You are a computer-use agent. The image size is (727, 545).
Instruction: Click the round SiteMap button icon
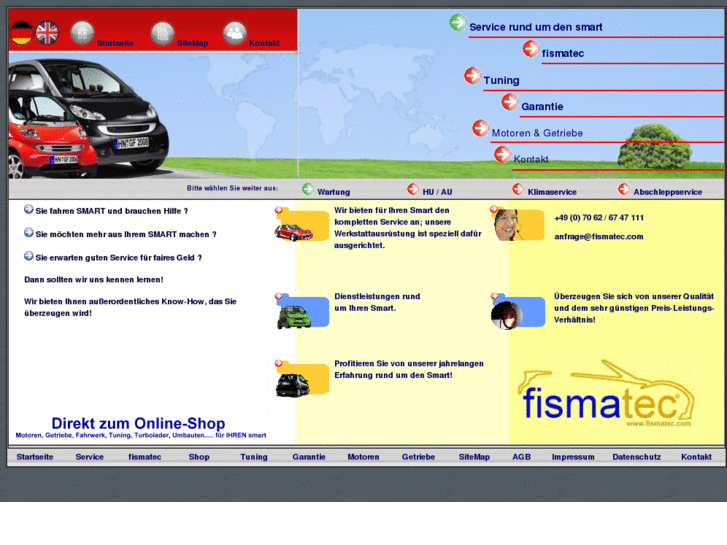tap(162, 34)
